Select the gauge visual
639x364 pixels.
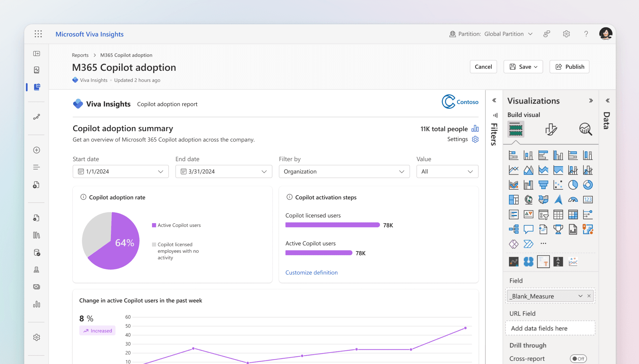tap(573, 200)
